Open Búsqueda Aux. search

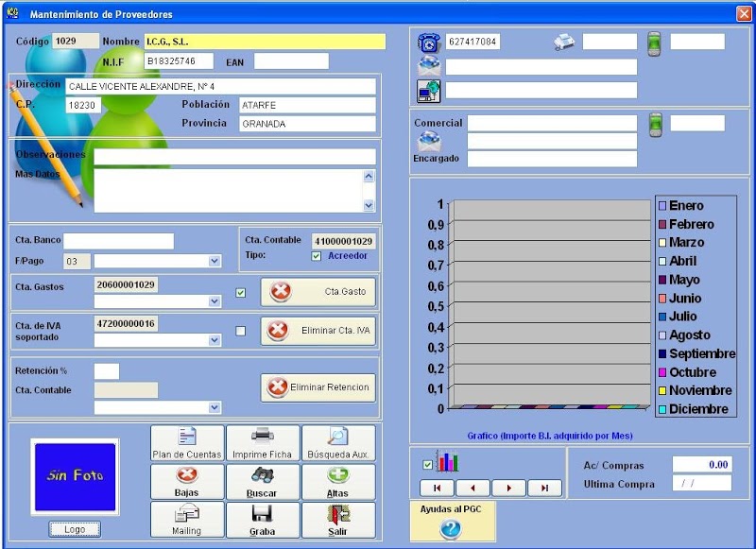[338, 443]
